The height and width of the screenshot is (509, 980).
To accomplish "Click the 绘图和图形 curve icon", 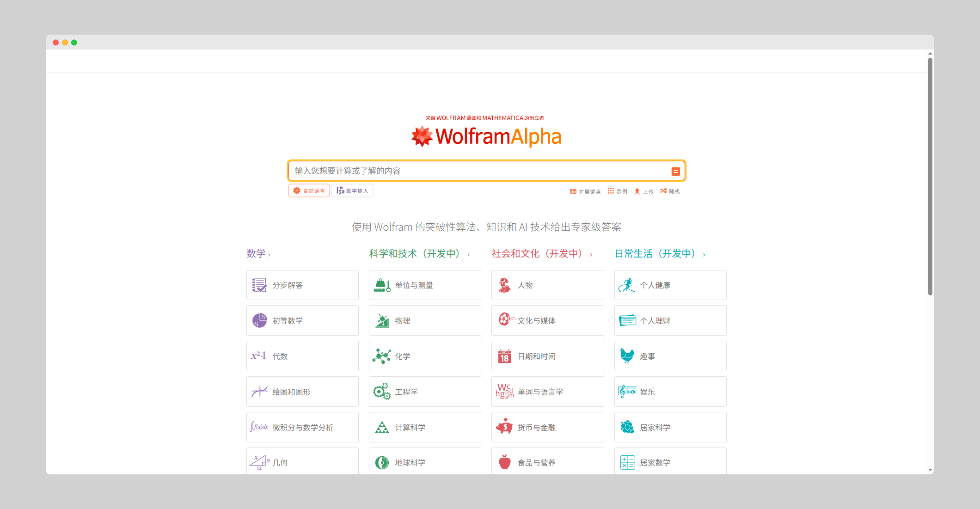I will pyautogui.click(x=259, y=392).
